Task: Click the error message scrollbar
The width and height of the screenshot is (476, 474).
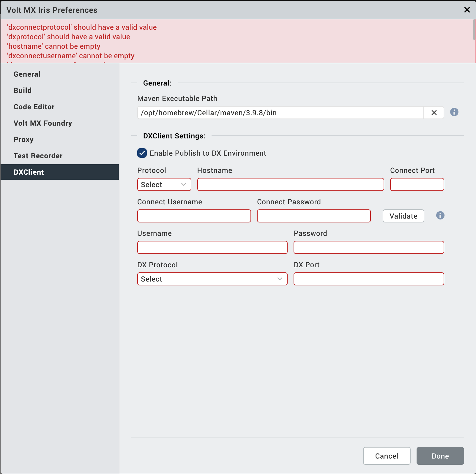Action: (x=474, y=30)
